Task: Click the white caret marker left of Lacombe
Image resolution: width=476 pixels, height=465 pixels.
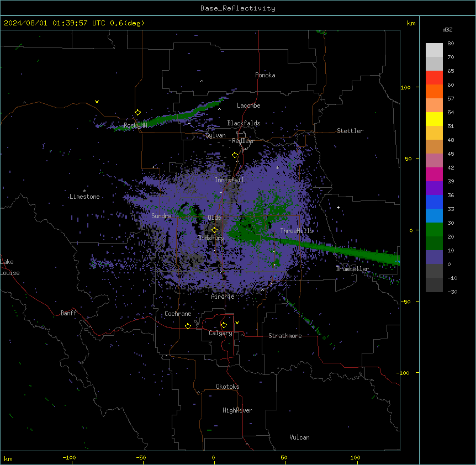Action: [x=219, y=109]
